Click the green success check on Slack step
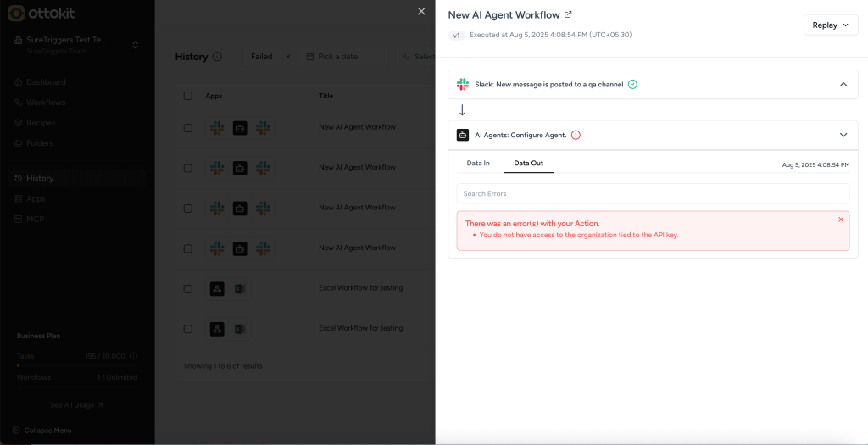The image size is (868, 445). (632, 84)
